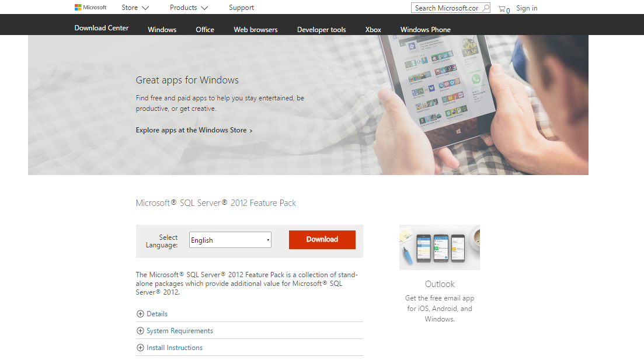Open the Windows Phone tab
This screenshot has height=360, width=644.
(x=426, y=30)
